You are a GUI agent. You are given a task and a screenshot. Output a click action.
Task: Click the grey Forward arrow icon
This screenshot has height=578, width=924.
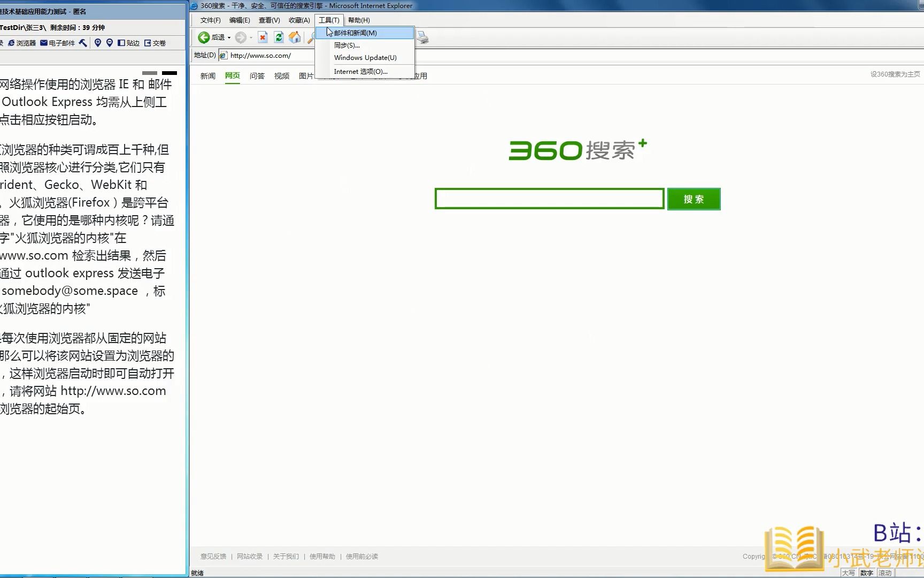tap(241, 37)
